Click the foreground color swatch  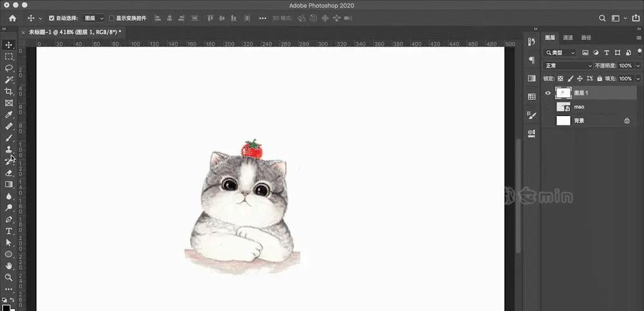[6, 308]
